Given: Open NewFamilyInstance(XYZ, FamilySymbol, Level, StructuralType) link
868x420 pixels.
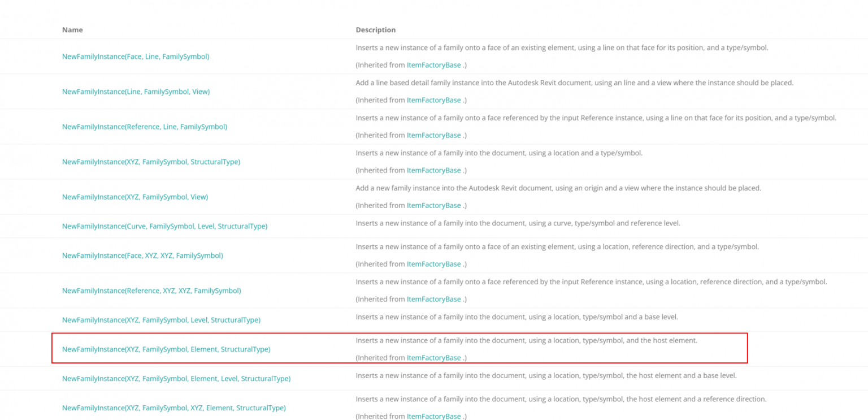Looking at the screenshot, I should 161,320.
